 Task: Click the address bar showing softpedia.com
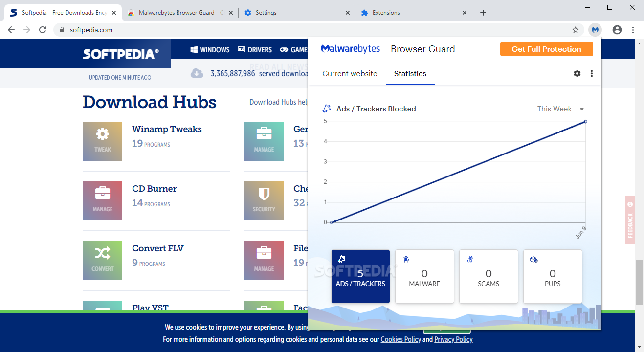pyautogui.click(x=318, y=30)
